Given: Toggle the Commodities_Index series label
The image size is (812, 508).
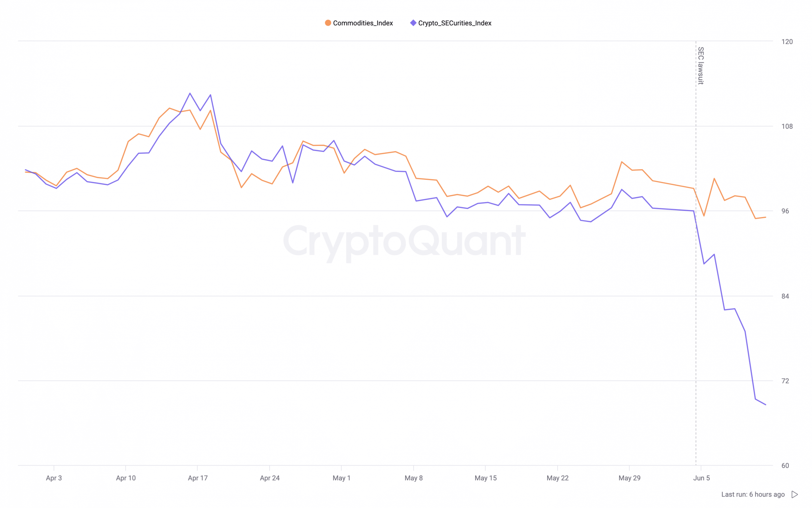Looking at the screenshot, I should click(x=363, y=23).
